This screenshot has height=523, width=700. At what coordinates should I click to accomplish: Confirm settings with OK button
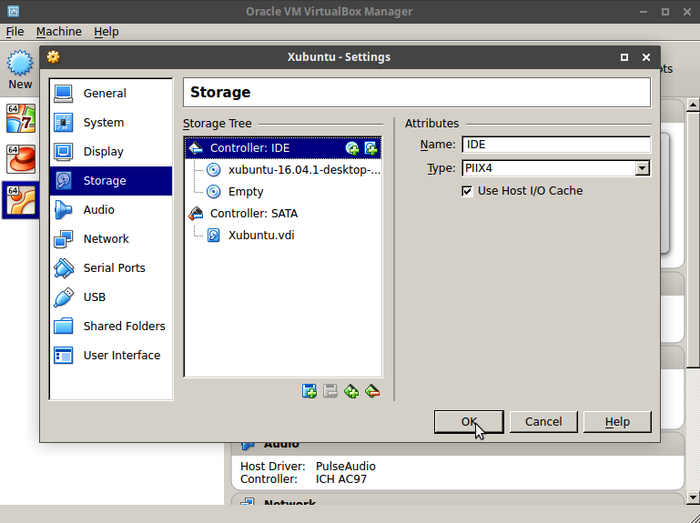click(x=469, y=422)
